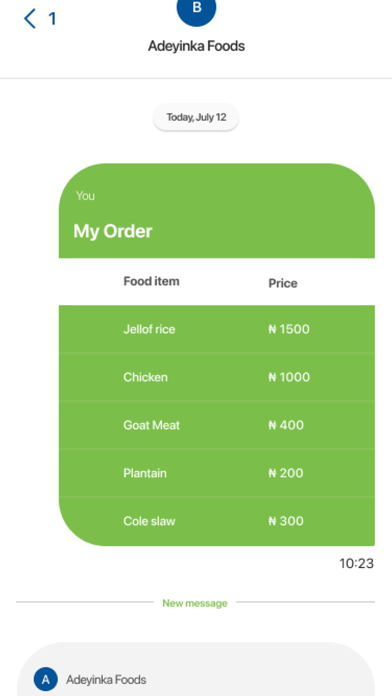Viewport: 392px width, 696px height.
Task: Tap the ₦ 1500 price value
Action: pyautogui.click(x=289, y=329)
